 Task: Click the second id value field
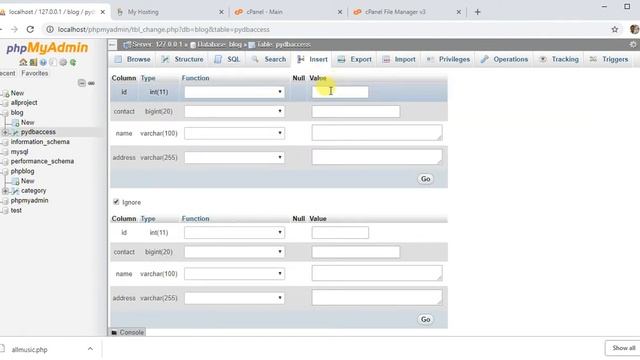pyautogui.click(x=340, y=233)
